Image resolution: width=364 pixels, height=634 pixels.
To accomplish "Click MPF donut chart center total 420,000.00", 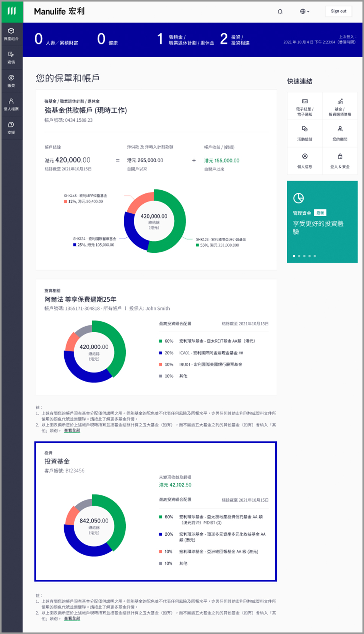I will 154,216.
